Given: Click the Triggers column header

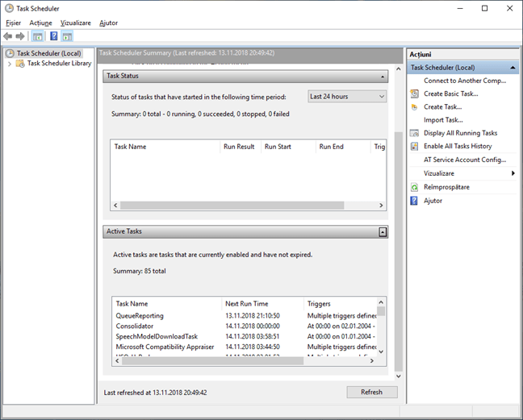Looking at the screenshot, I should 341,304.
